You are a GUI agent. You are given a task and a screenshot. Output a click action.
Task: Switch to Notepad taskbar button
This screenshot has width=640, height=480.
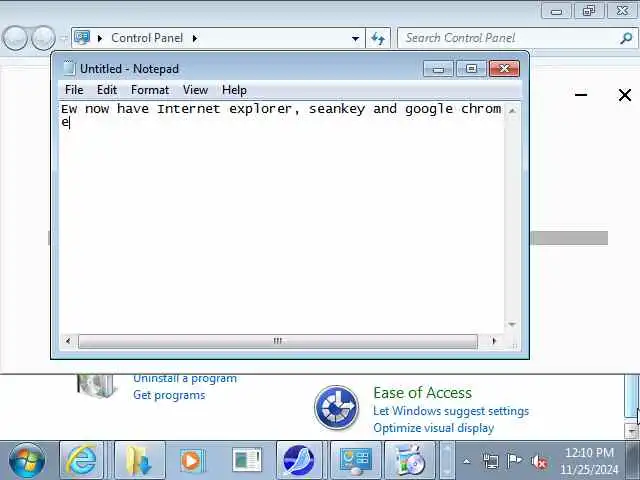pyautogui.click(x=247, y=460)
